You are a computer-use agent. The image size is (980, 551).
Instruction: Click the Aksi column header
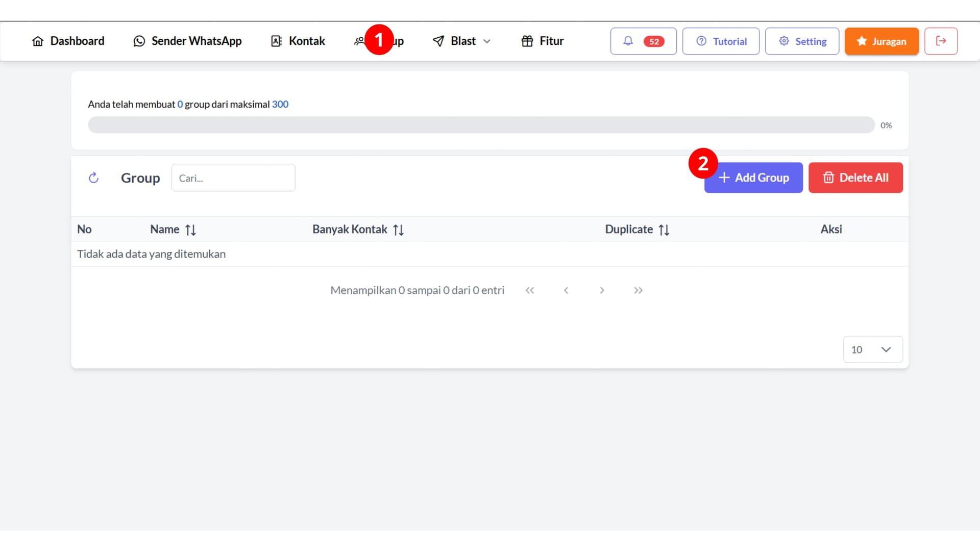831,230
